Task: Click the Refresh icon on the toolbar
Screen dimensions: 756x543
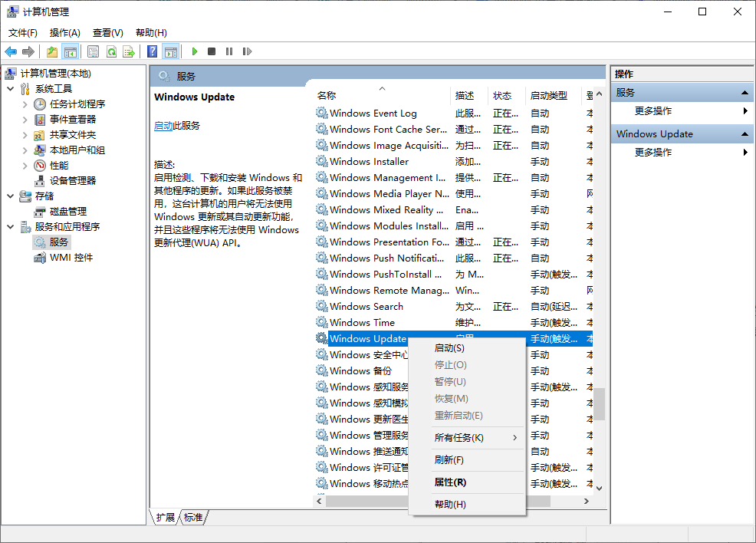Action: (111, 51)
